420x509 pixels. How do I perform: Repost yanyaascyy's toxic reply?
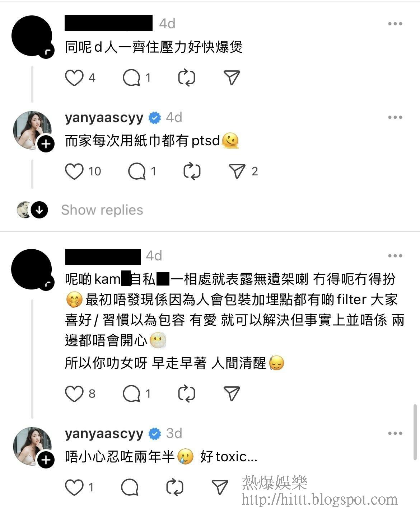click(x=175, y=487)
